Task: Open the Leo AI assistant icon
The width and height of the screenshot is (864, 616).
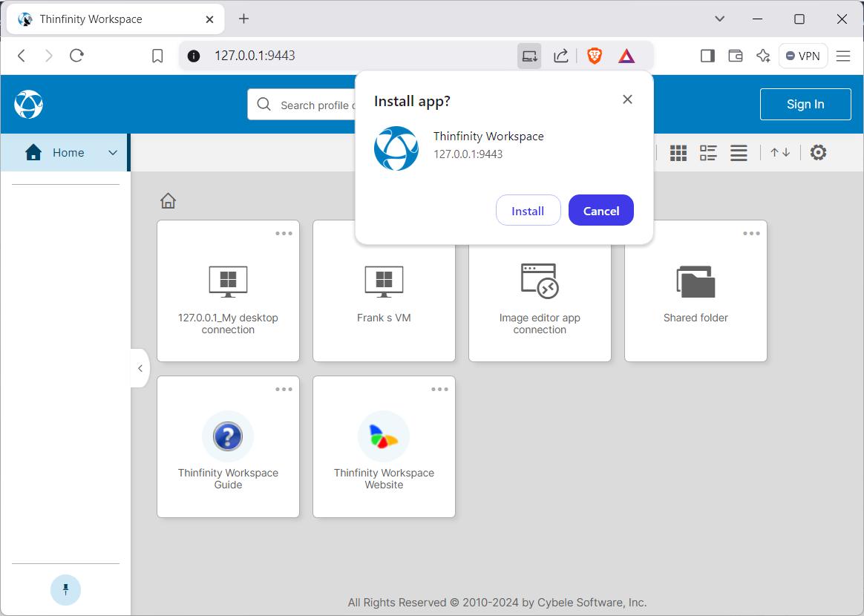Action: [x=763, y=56]
